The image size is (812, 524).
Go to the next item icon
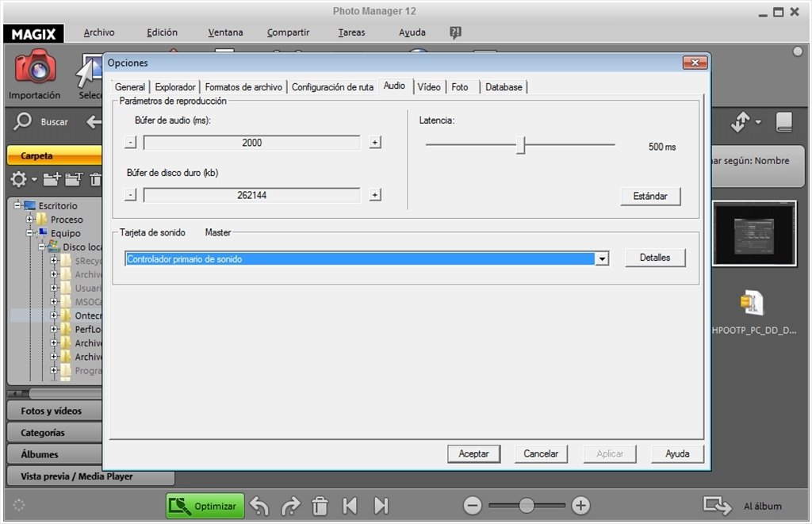(x=381, y=506)
